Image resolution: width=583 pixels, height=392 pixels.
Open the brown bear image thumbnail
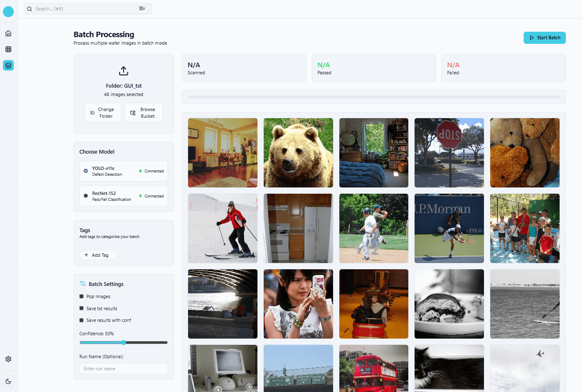[x=298, y=153]
